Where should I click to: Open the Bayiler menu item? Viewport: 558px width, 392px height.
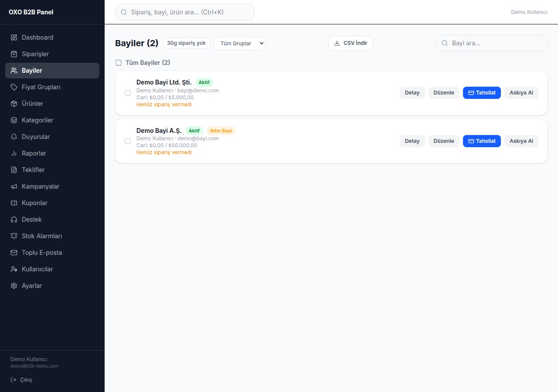(x=52, y=71)
